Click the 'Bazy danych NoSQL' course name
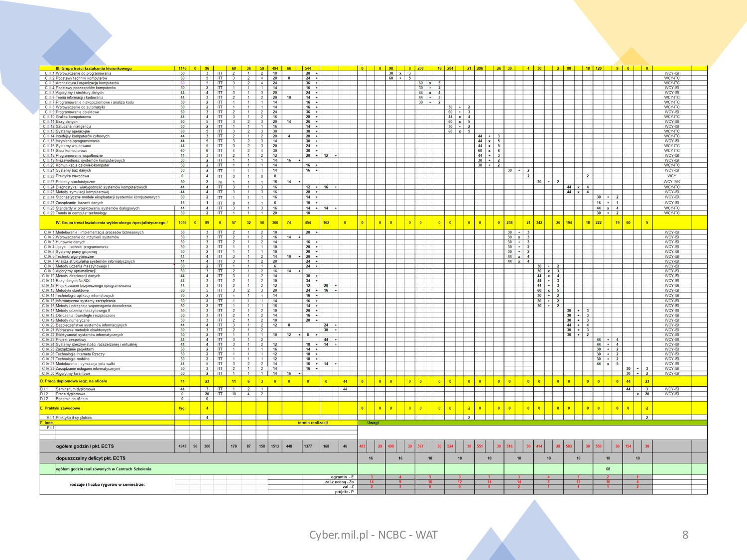 (x=73, y=281)
